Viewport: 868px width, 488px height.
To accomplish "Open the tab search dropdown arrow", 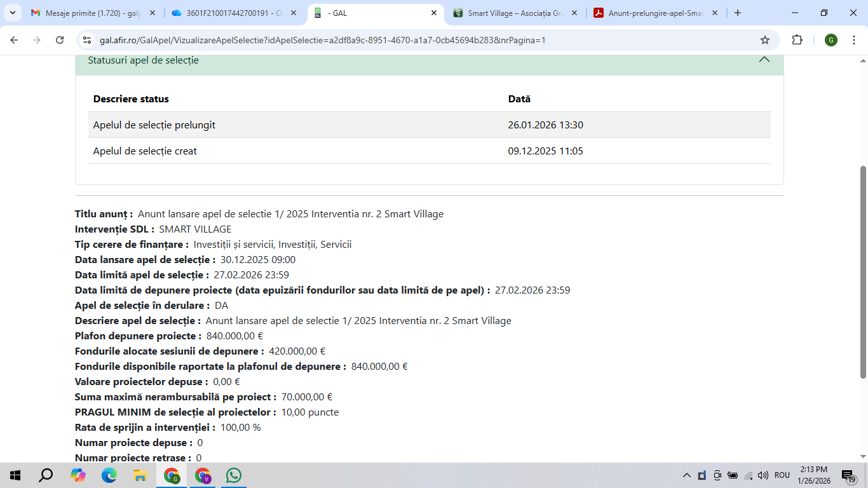I will pos(12,13).
